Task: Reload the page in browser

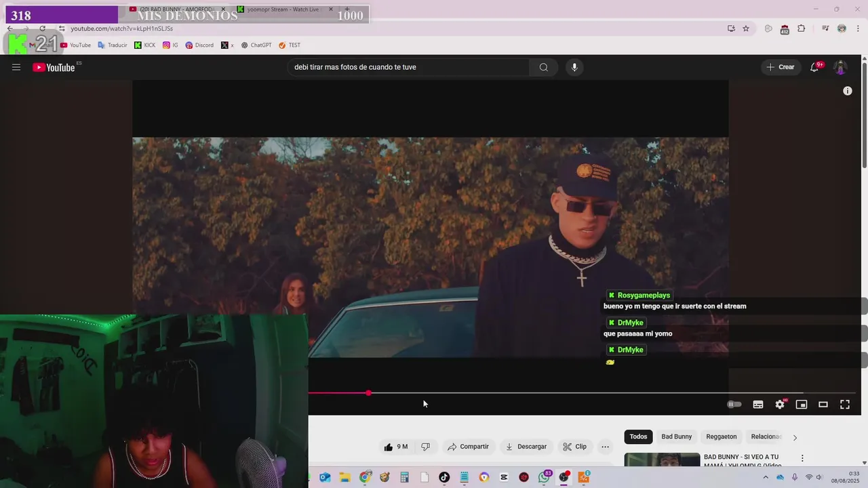Action: click(42, 28)
